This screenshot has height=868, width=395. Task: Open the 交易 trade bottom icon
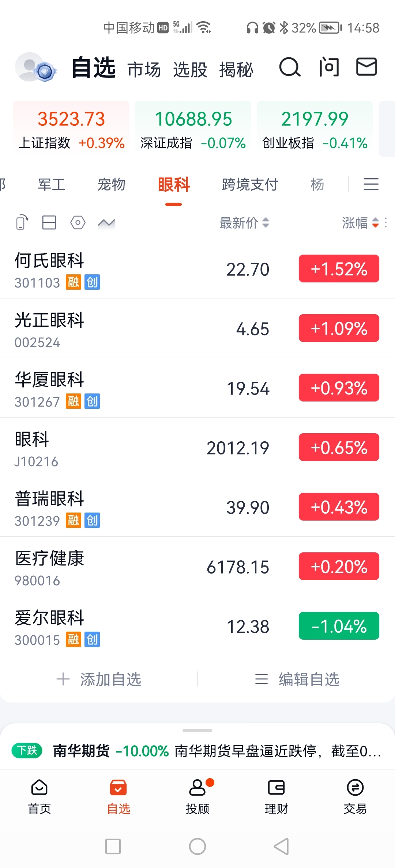click(x=355, y=797)
